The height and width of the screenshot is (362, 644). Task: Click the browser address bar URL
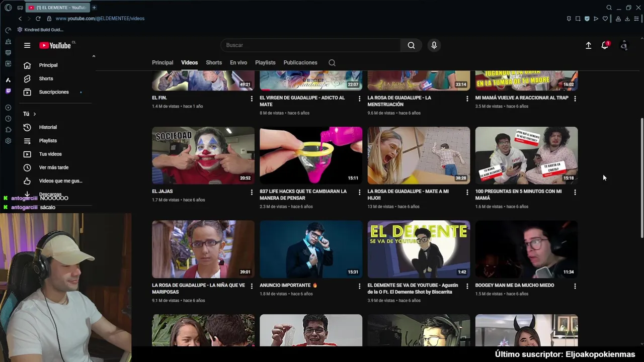[100, 19]
